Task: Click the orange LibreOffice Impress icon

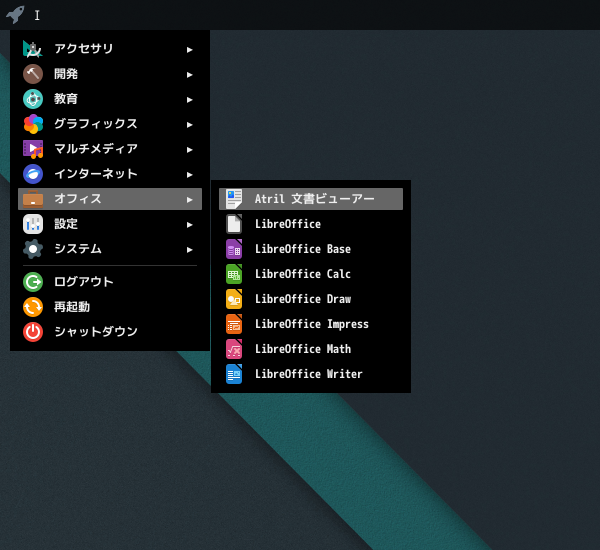Action: click(234, 324)
